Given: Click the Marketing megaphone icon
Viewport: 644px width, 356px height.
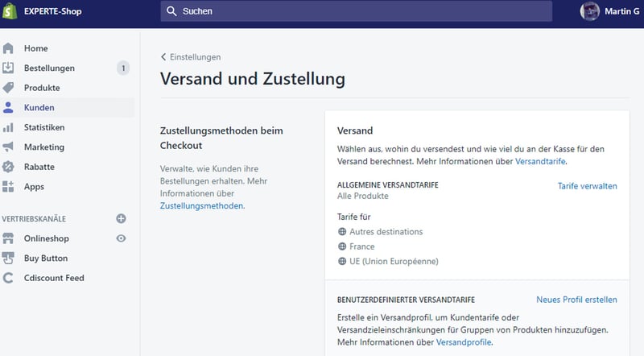Looking at the screenshot, I should [9, 147].
